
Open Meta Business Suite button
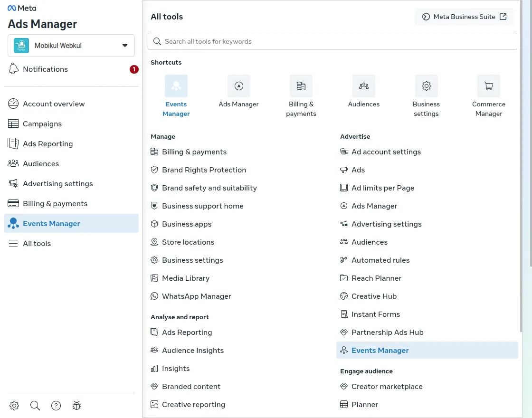[x=465, y=17]
